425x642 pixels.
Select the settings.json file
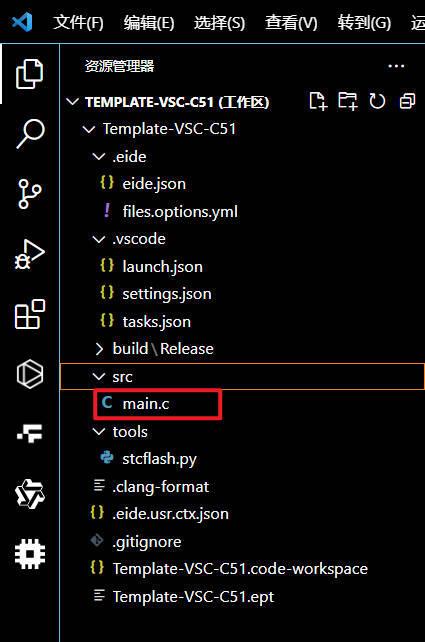(x=167, y=294)
